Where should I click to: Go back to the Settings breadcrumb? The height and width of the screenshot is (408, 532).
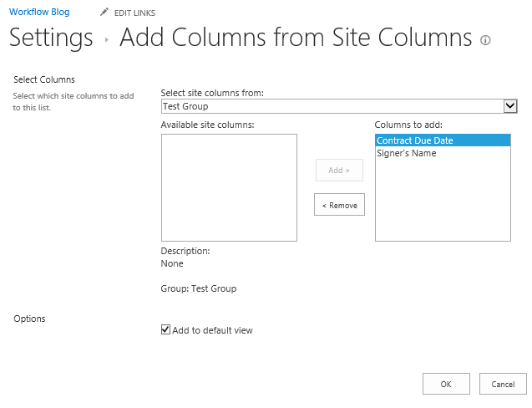pos(51,38)
